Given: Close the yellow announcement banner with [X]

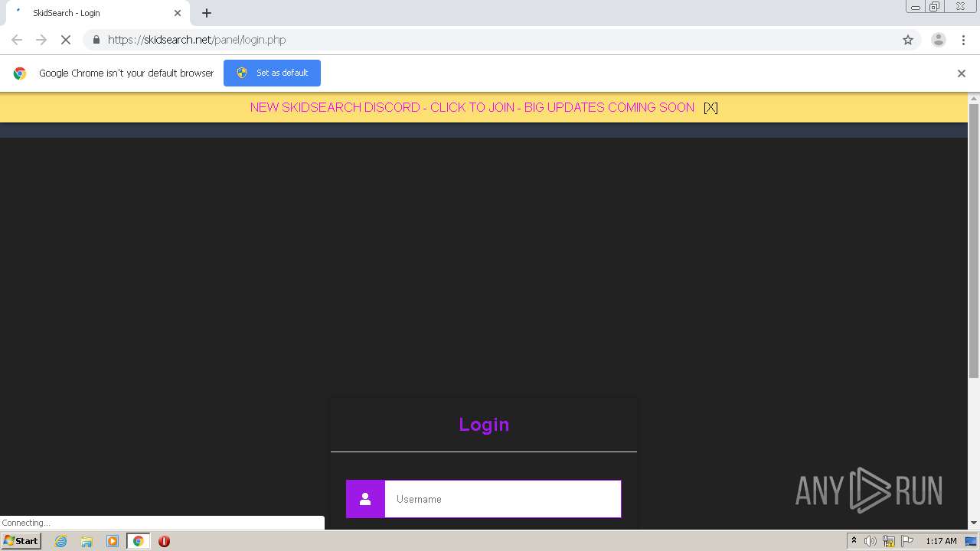Looking at the screenshot, I should (x=710, y=107).
